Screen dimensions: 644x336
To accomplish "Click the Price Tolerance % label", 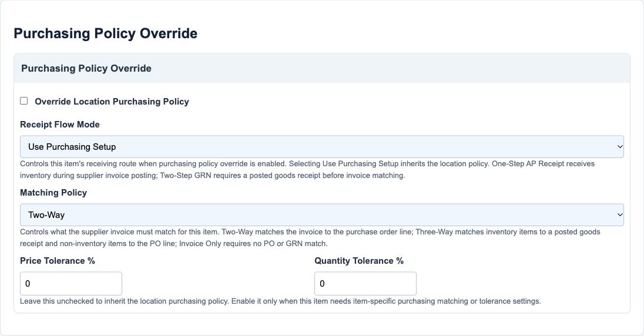I will pos(58,261).
